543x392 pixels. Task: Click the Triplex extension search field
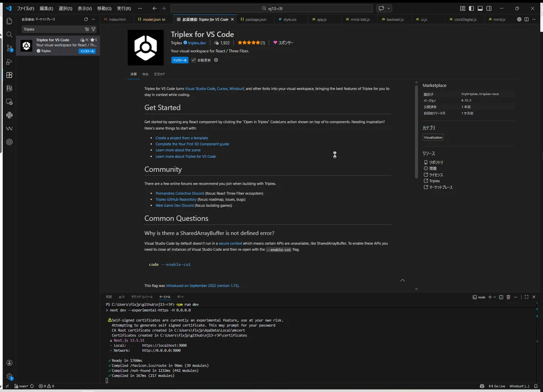52,29
